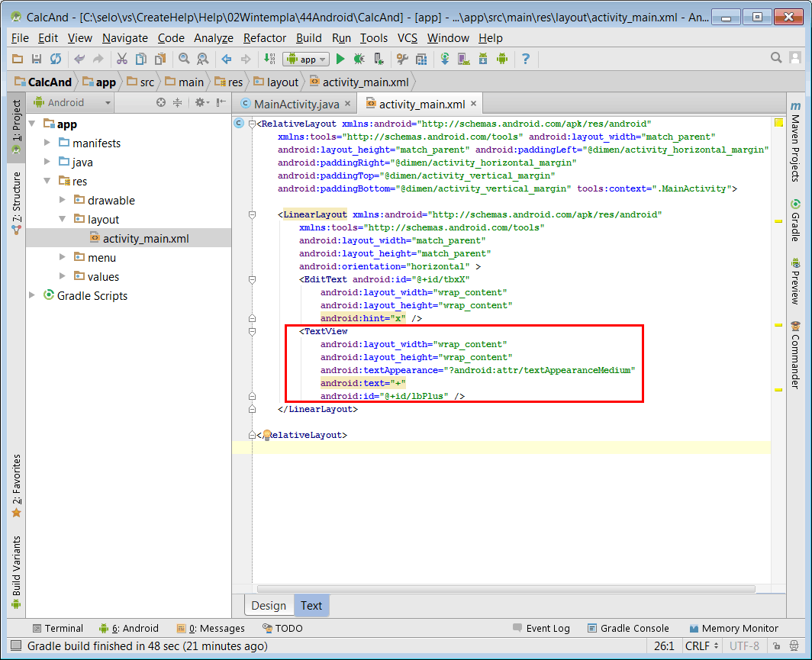Screen dimensions: 812x660
Task: Expand the drawable folder
Action: coord(62,200)
